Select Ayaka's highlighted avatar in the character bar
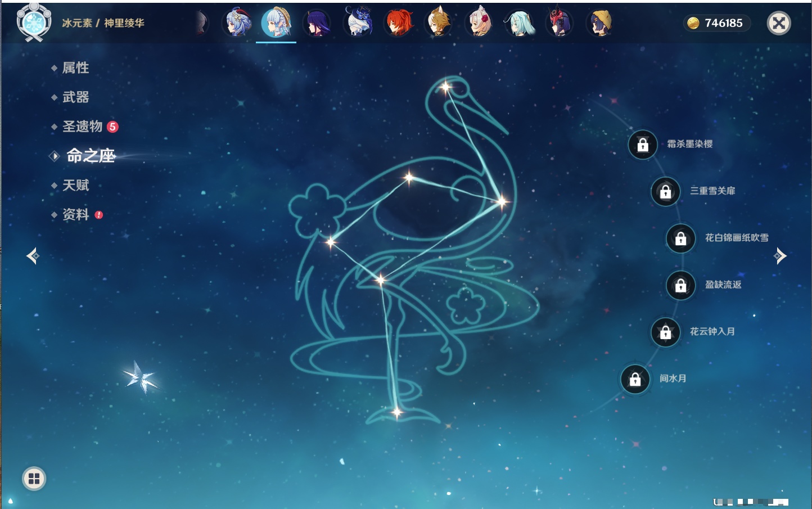This screenshot has width=812, height=509. click(276, 23)
